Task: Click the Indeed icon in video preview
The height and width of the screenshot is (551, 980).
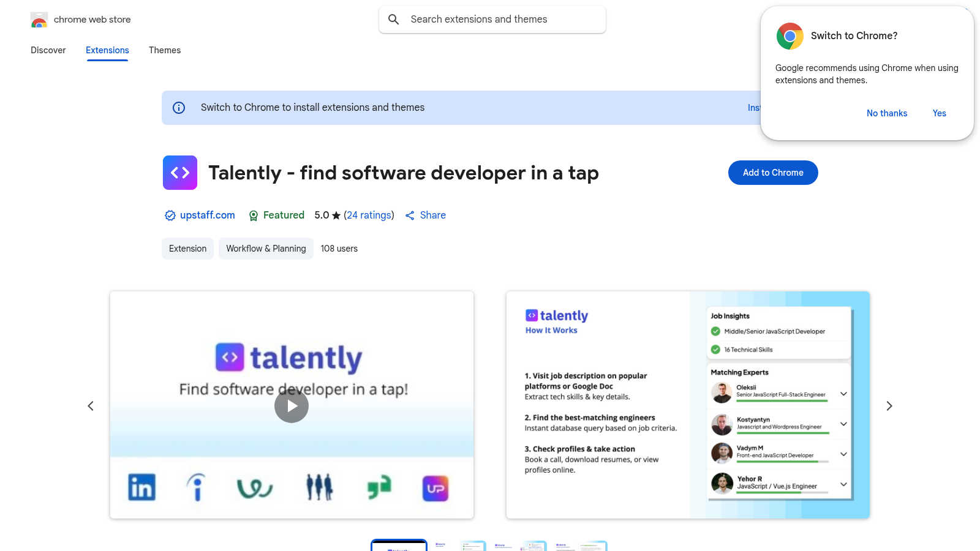Action: (196, 487)
